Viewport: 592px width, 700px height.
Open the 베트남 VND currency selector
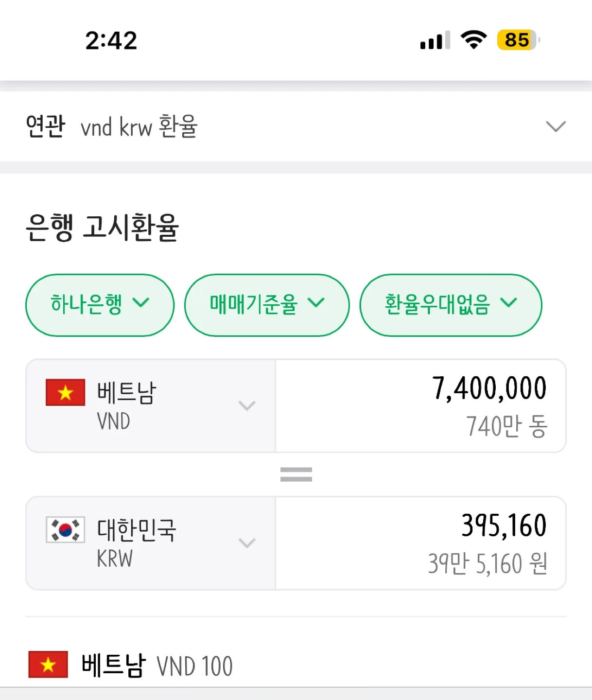pos(151,406)
